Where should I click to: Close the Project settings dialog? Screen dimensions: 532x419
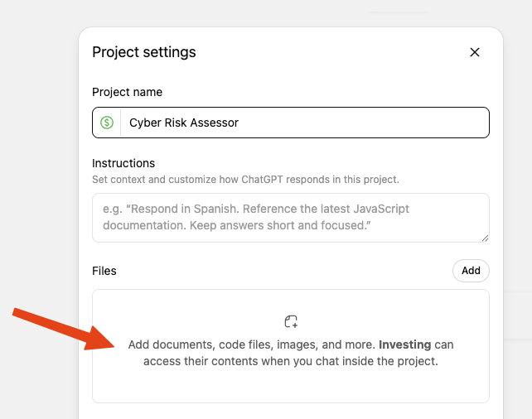click(475, 52)
